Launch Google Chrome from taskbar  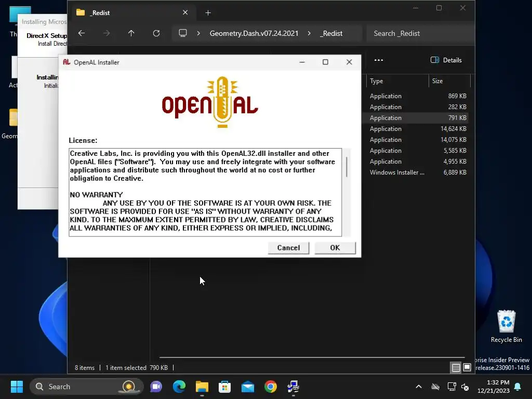coord(270,387)
